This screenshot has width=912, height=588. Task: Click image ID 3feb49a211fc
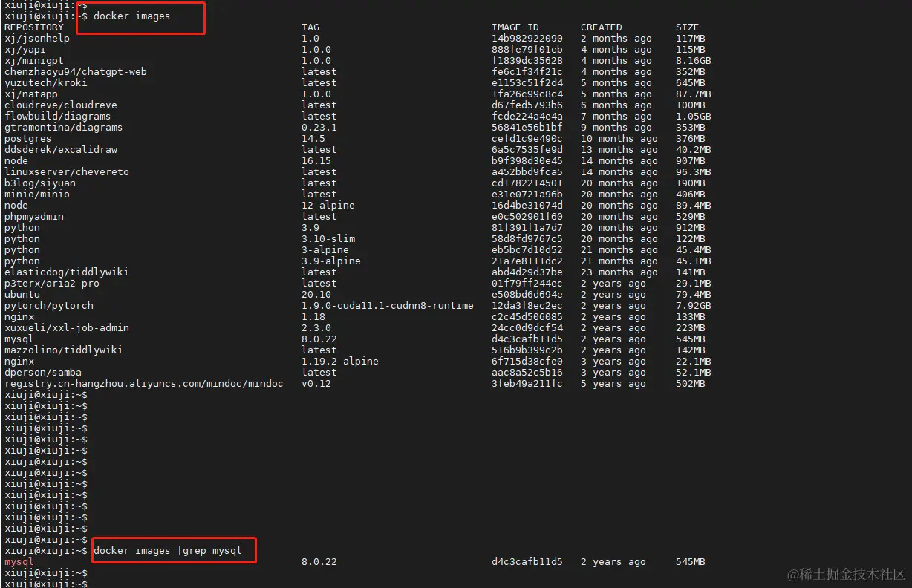pos(527,383)
